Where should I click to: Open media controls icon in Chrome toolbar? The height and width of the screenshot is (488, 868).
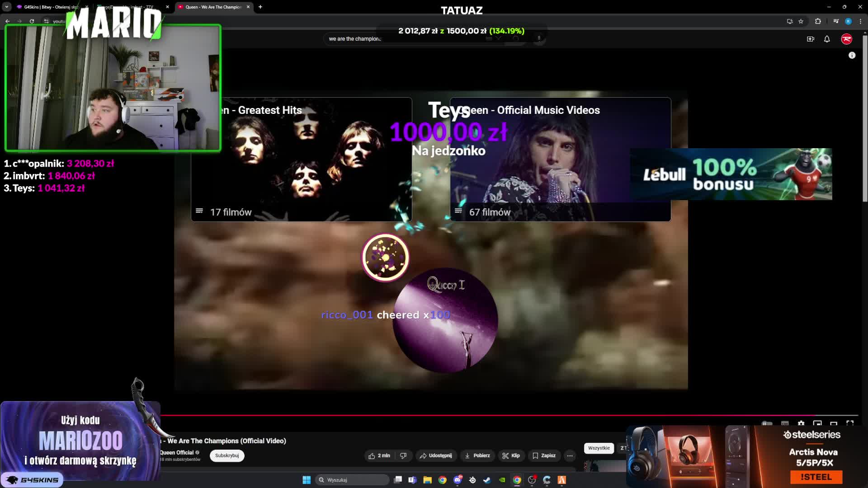836,21
